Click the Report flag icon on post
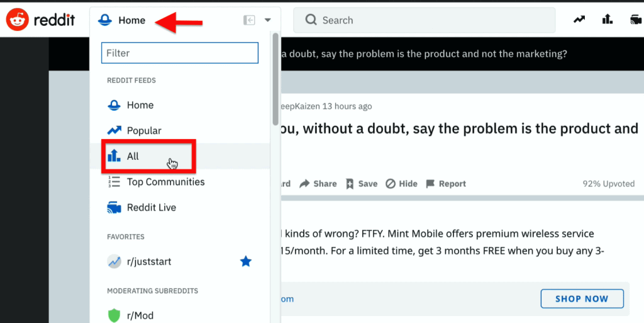 [x=430, y=184]
